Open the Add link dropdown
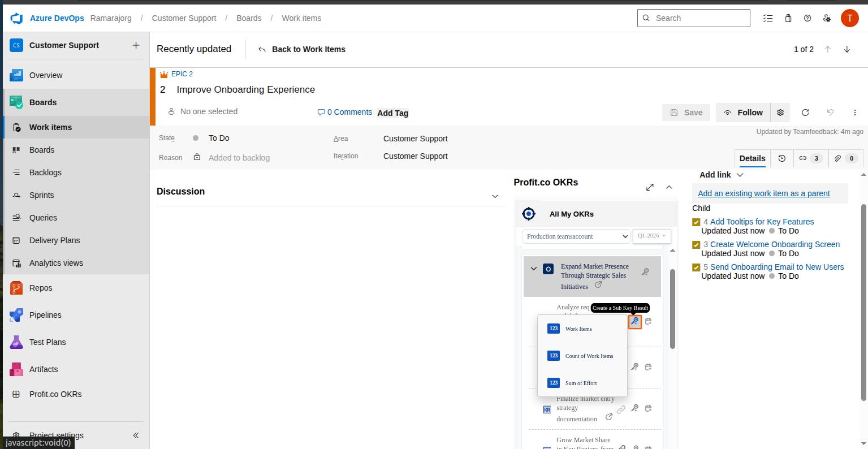 [x=721, y=175]
